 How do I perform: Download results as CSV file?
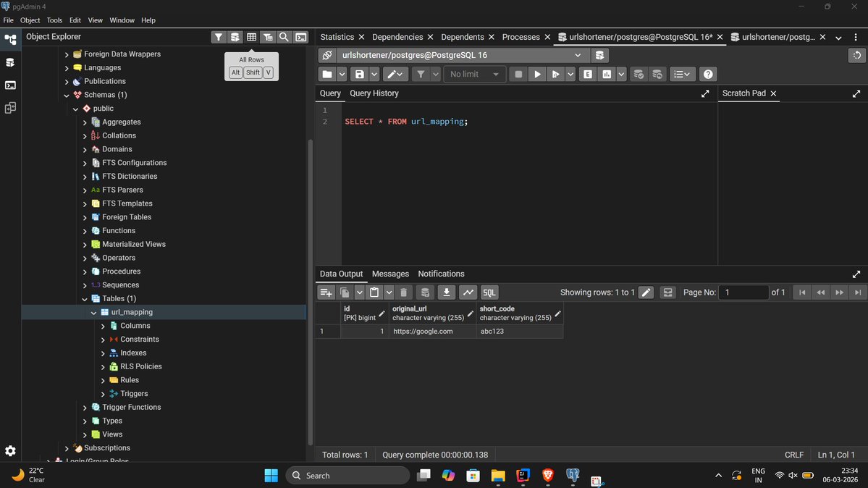(x=446, y=293)
